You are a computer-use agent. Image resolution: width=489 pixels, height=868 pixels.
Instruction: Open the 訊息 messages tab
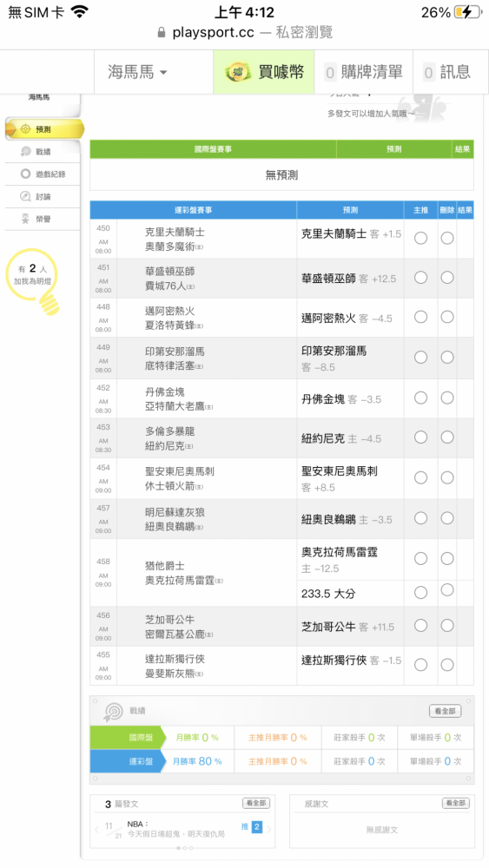click(447, 72)
